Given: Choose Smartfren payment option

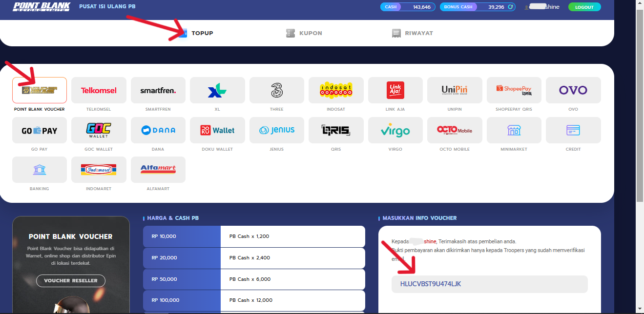Looking at the screenshot, I should point(158,90).
